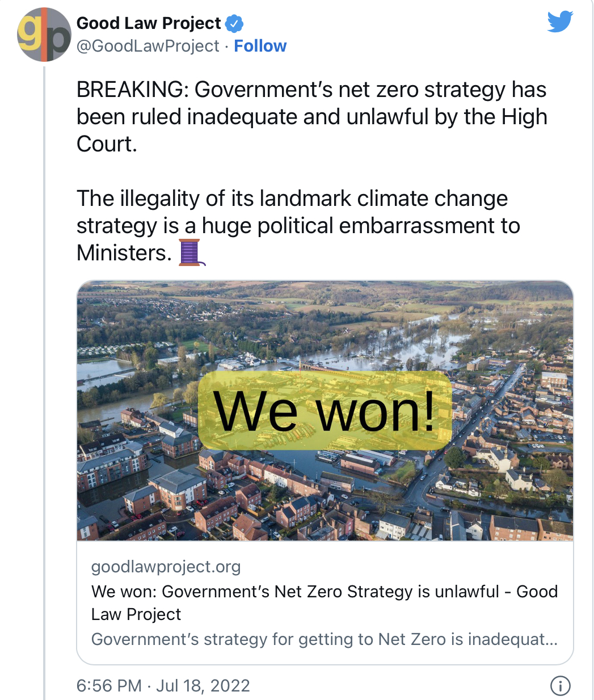Click the yellow "We won!" banner
The height and width of the screenshot is (700, 594).
[325, 410]
